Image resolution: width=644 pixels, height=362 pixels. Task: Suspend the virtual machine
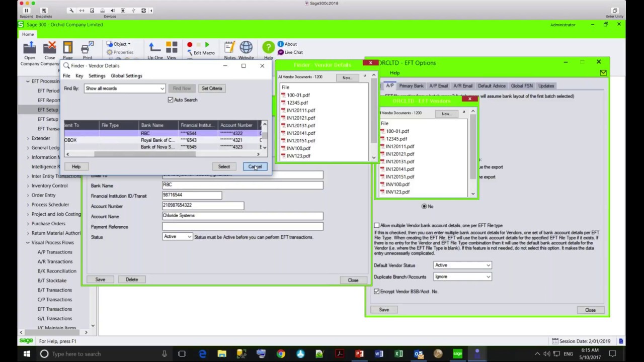[26, 11]
